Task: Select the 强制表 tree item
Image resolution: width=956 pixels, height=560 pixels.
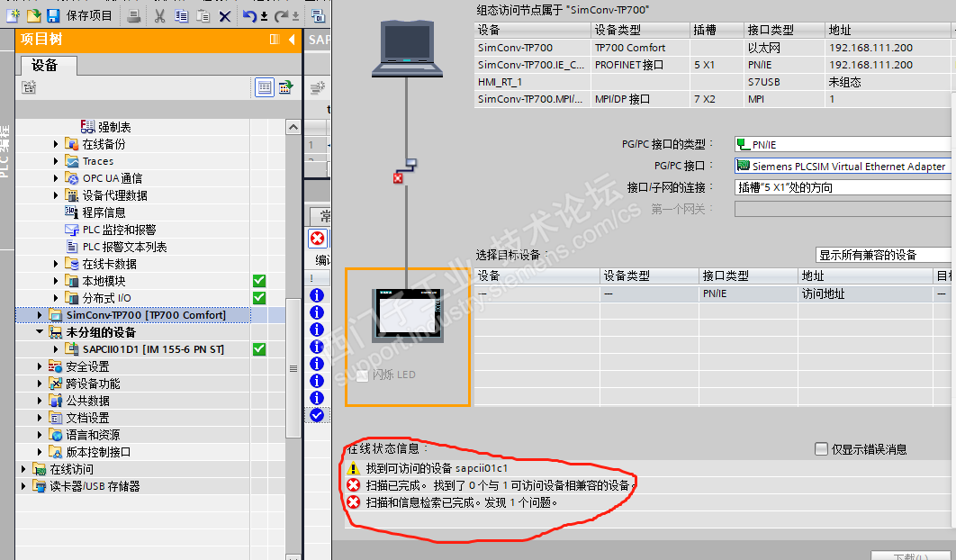Action: coord(114,127)
